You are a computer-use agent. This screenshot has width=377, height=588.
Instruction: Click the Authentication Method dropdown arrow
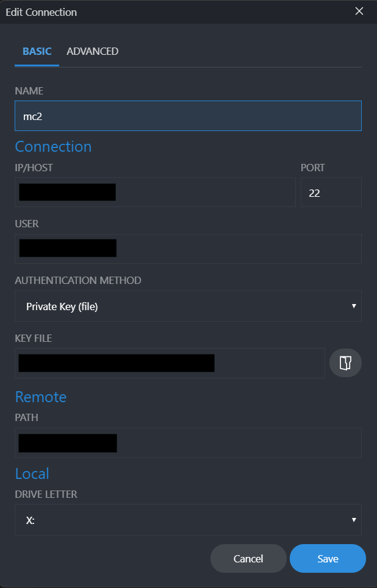point(354,306)
